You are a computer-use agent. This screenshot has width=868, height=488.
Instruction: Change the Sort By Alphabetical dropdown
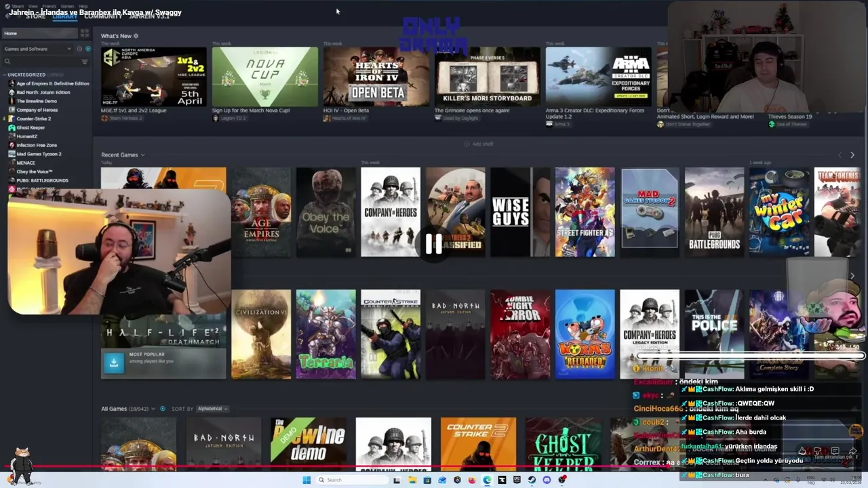coord(212,409)
